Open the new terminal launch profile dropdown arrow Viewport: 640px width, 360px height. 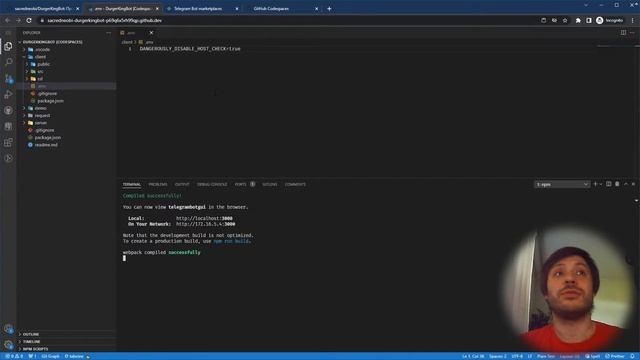[x=601, y=184]
